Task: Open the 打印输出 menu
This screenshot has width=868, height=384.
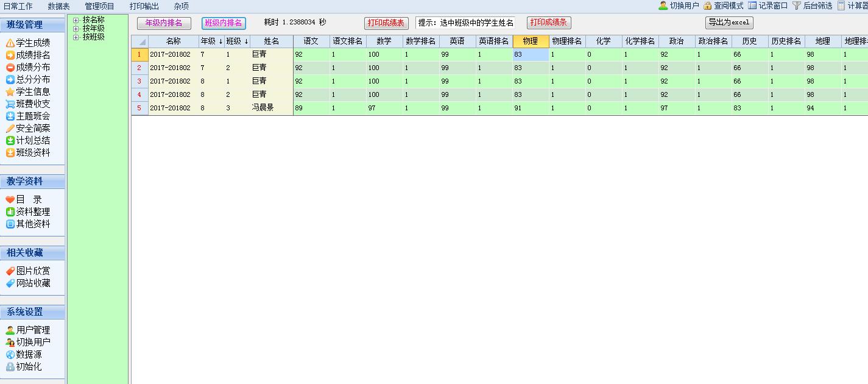Action: 144,6
